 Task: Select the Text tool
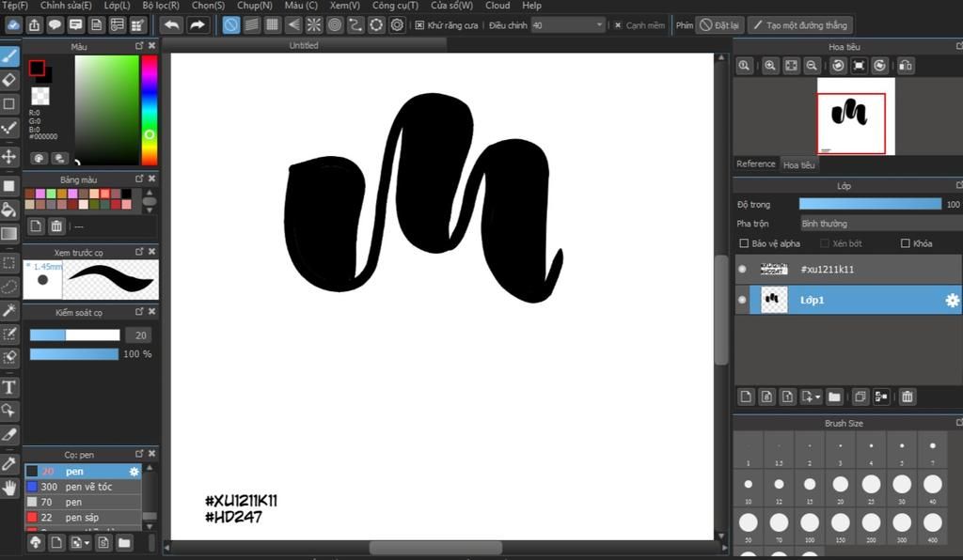[9, 387]
